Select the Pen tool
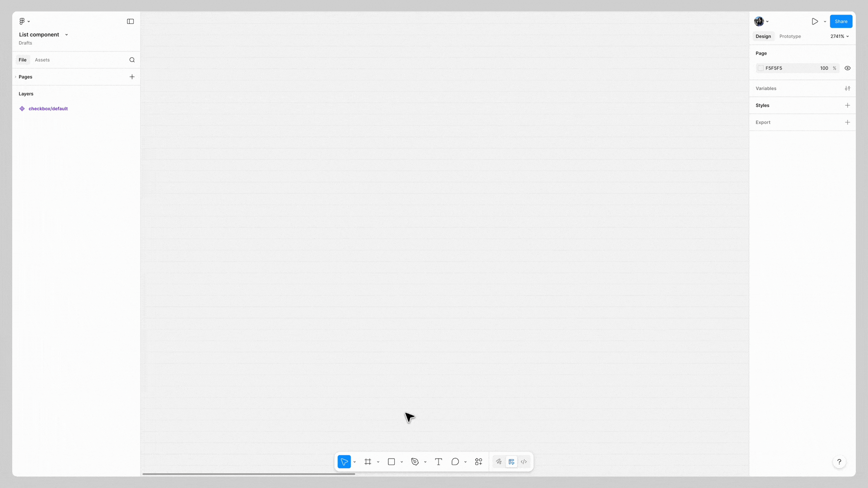Viewport: 868px width, 488px height. [x=415, y=462]
